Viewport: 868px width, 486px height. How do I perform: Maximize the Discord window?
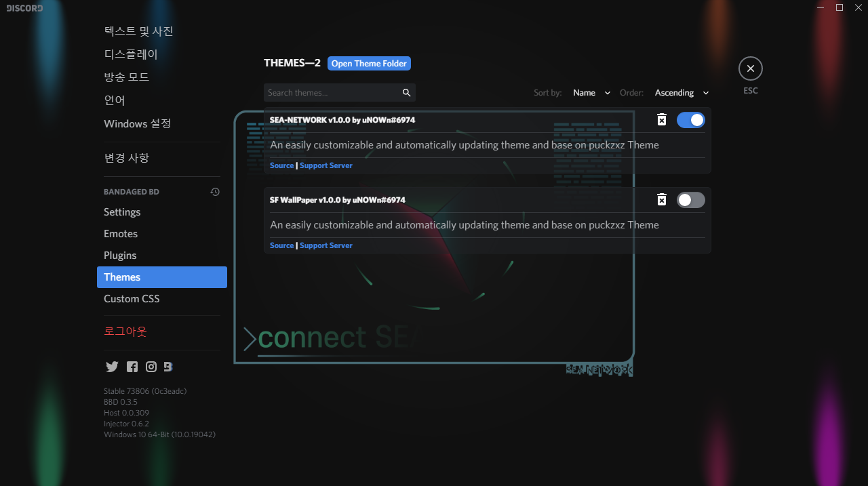pyautogui.click(x=840, y=7)
